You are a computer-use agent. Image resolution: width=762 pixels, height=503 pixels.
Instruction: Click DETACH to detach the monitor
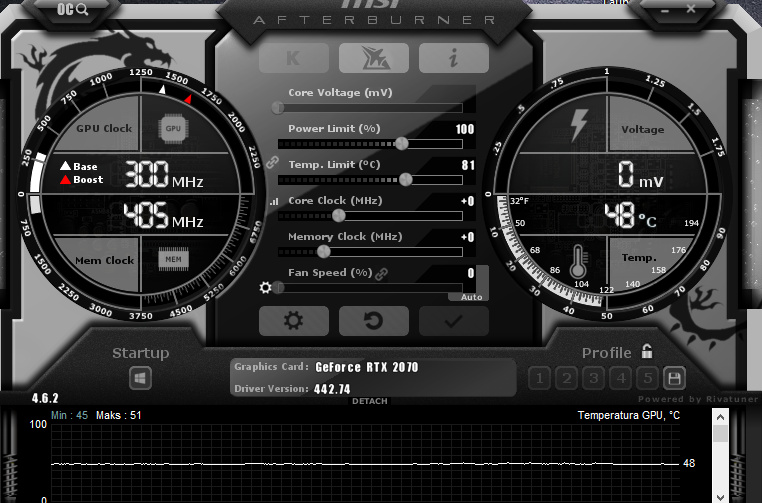[370, 401]
